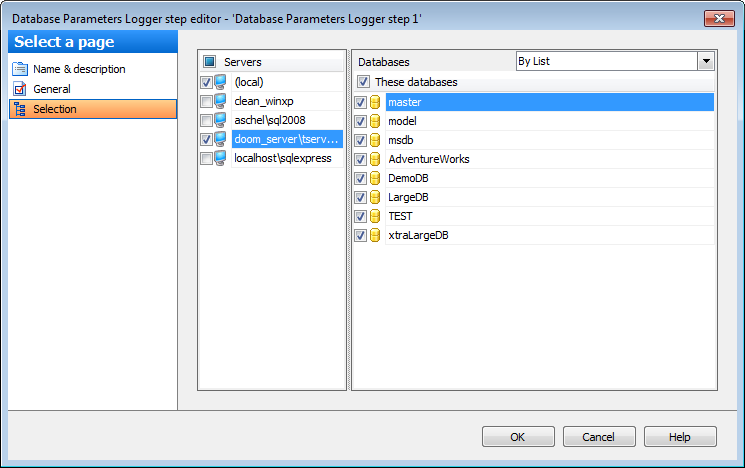Select the model database name
This screenshot has height=468, width=745.
point(402,121)
